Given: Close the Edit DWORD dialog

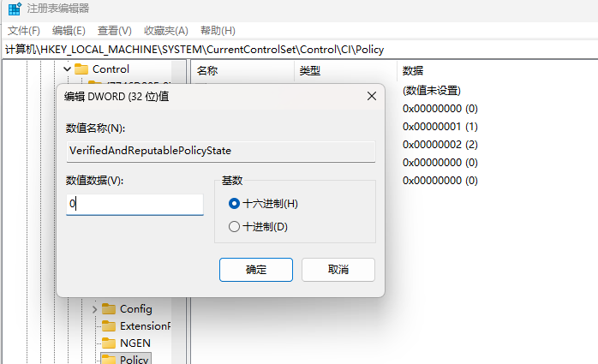Looking at the screenshot, I should click(372, 96).
